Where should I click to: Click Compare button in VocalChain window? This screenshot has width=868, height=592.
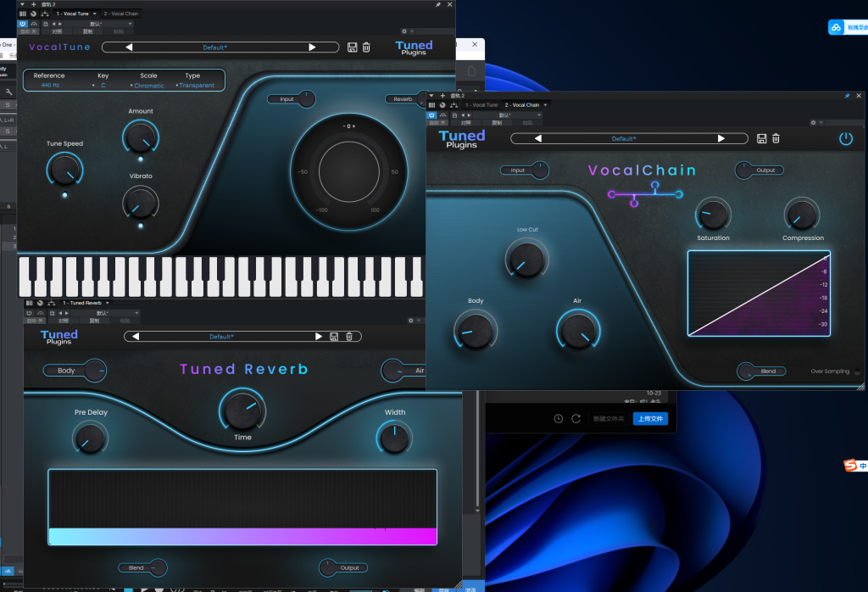coord(466,122)
